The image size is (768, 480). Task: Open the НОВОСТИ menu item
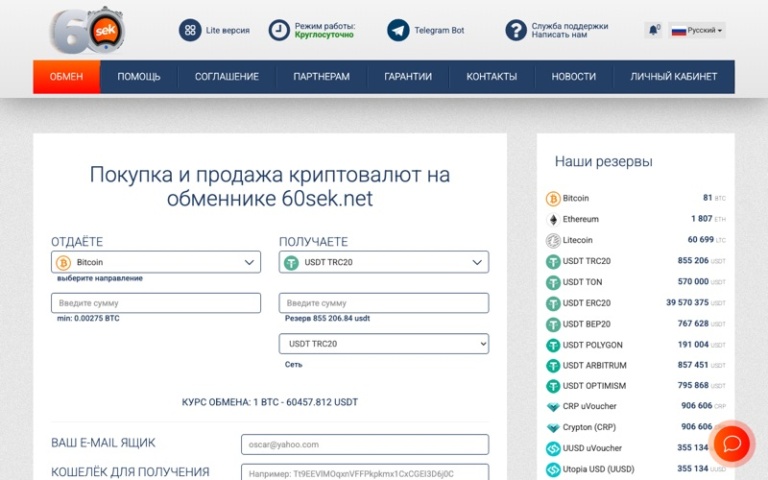[x=574, y=77]
